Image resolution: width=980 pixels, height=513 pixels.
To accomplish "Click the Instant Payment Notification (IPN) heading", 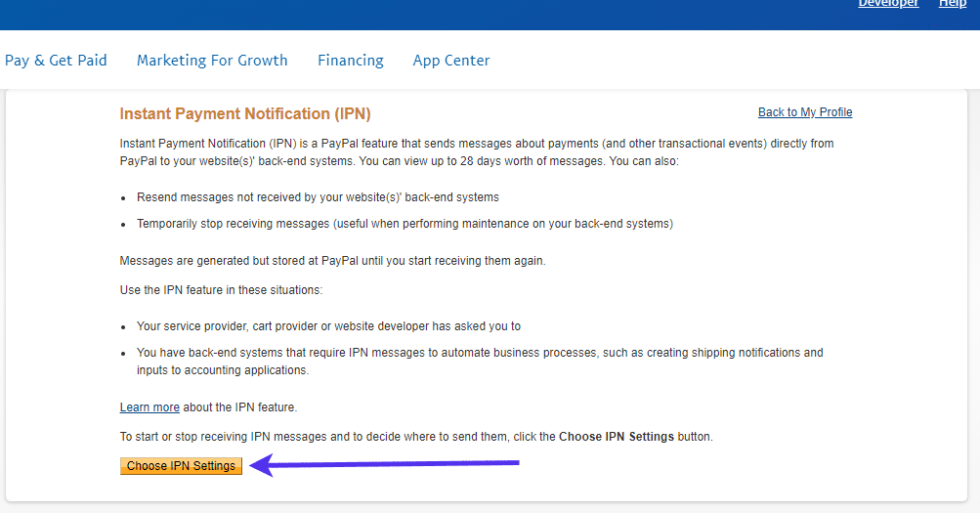I will pos(244,114).
